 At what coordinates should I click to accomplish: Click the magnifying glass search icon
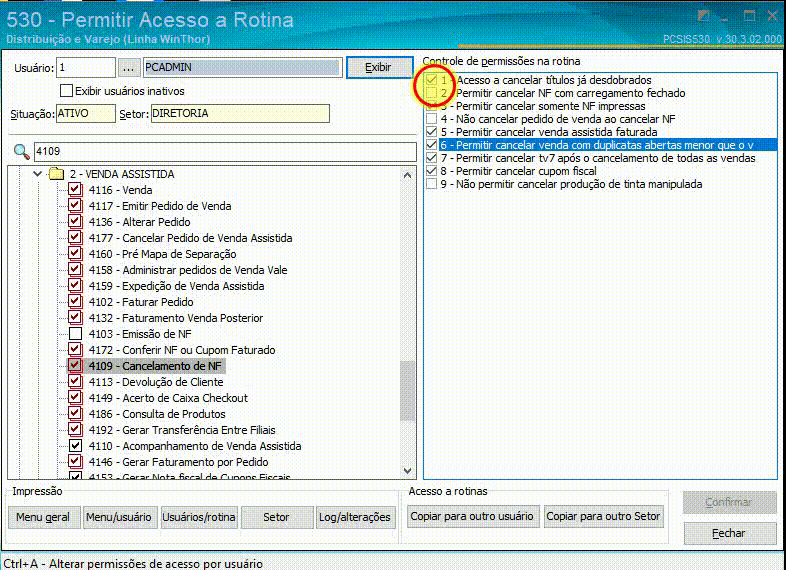click(x=21, y=151)
